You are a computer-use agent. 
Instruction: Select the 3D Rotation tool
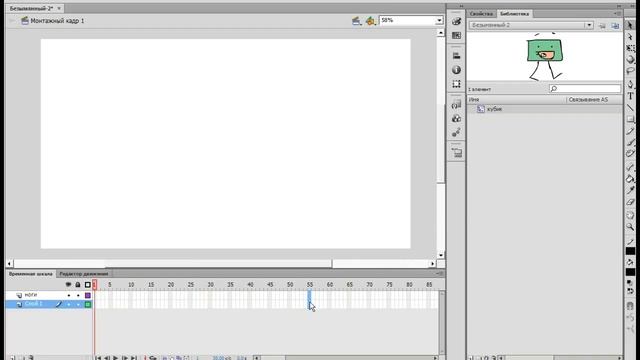coord(630,60)
